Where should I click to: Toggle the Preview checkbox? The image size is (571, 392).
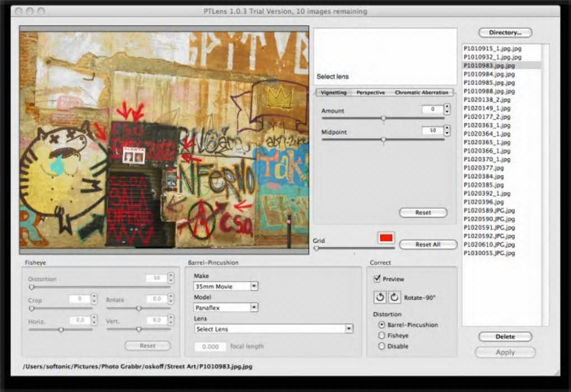tap(377, 278)
